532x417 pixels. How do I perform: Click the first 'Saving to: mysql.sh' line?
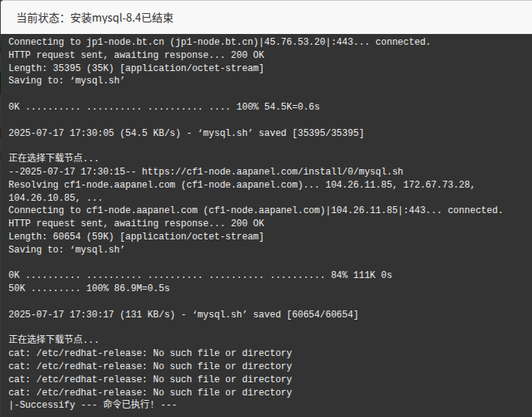point(66,80)
